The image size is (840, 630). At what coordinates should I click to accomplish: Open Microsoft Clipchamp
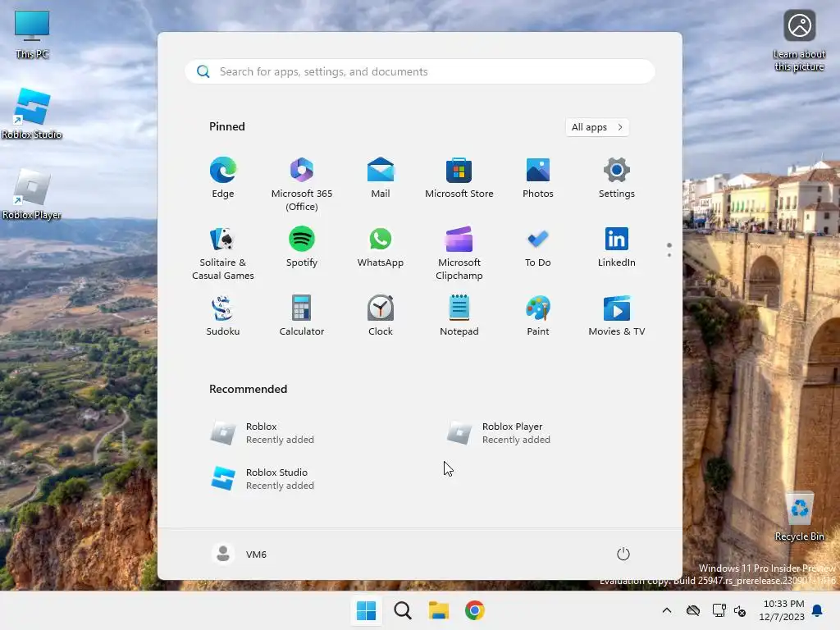459,253
